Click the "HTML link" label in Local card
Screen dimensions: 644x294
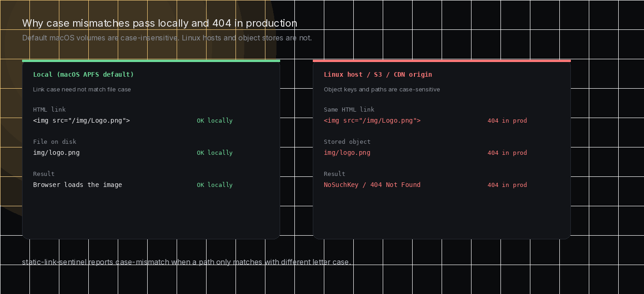(x=49, y=109)
